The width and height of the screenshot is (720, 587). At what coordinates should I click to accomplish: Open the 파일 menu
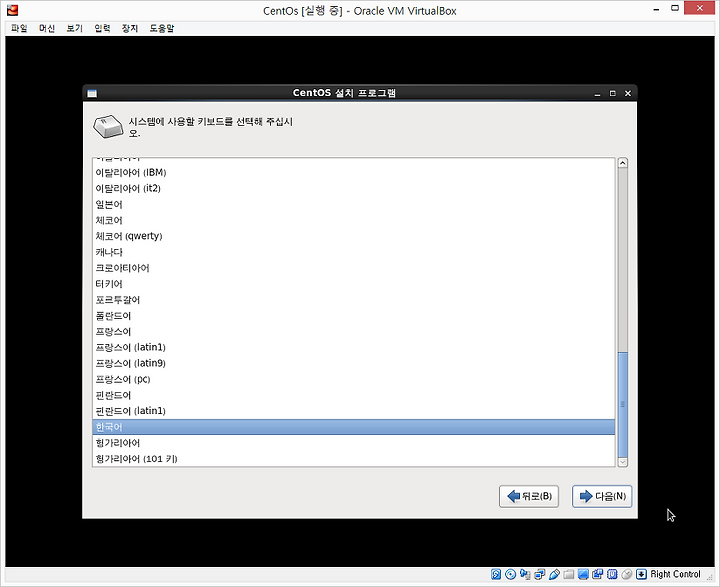[19, 28]
